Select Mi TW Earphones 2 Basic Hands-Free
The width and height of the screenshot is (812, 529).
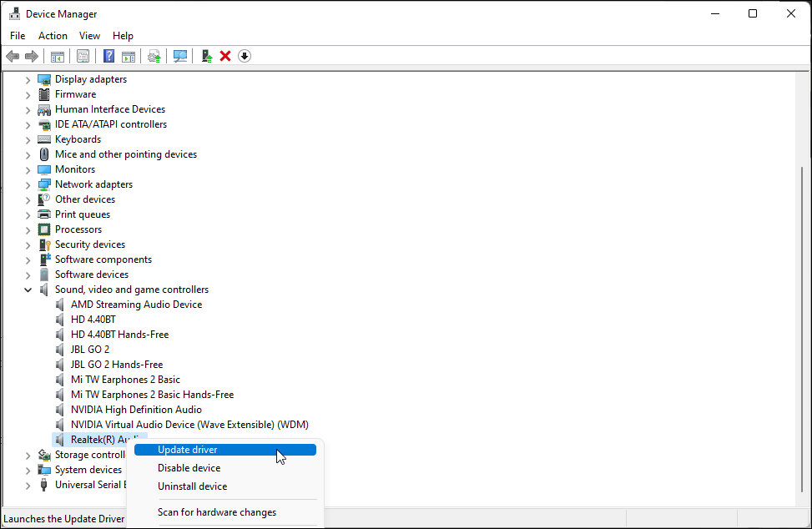coord(152,395)
